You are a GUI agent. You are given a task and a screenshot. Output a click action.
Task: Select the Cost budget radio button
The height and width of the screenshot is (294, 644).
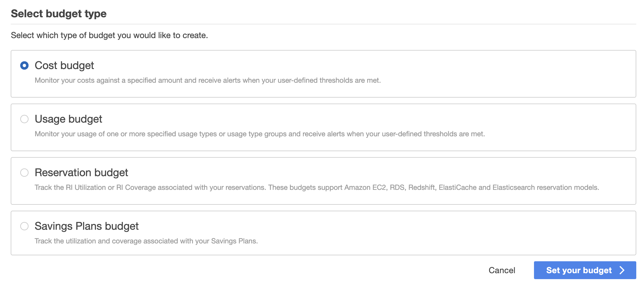point(24,65)
